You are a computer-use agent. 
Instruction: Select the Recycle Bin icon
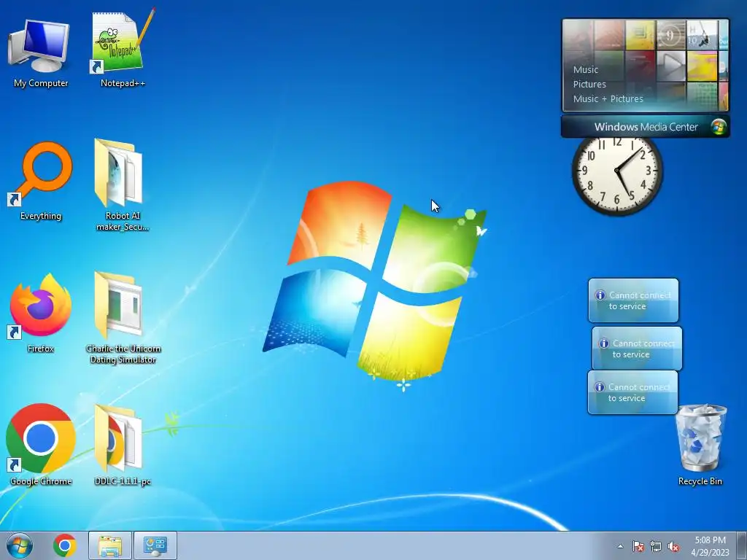coord(700,445)
